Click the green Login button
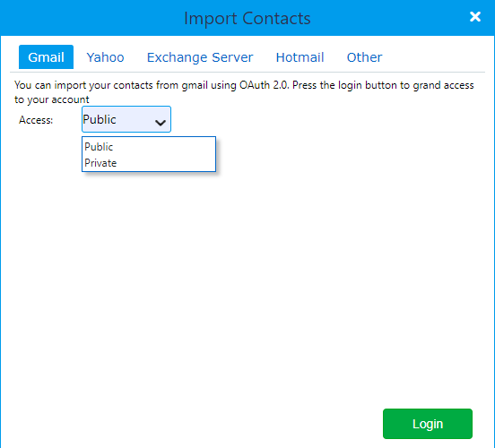 coord(428,424)
